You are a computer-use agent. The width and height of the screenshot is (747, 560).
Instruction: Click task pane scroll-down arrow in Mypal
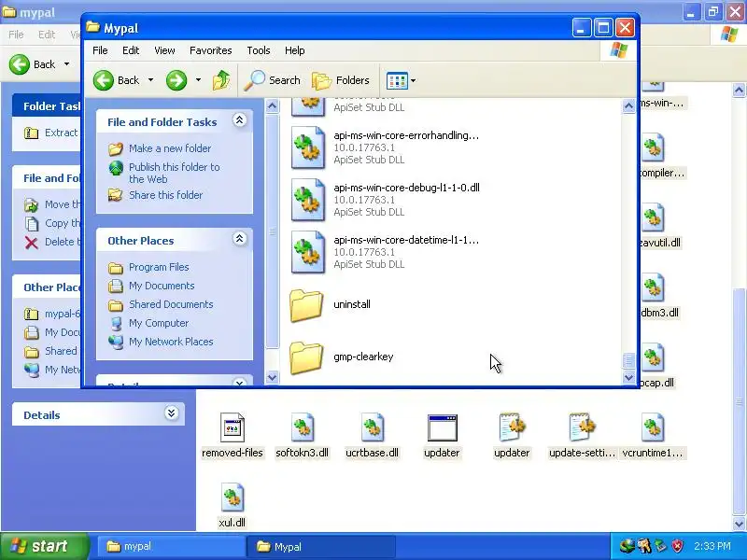coord(272,378)
